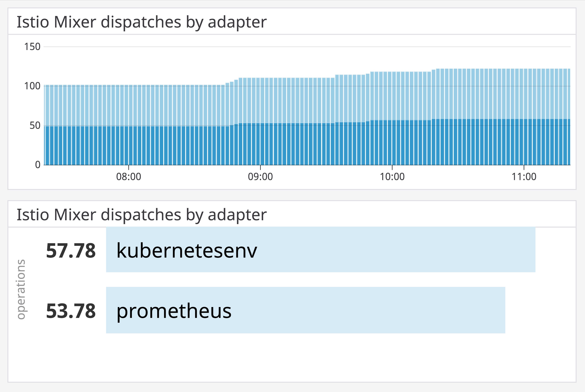The height and width of the screenshot is (392, 585).
Task: Click the 08:00 time axis label
Action: tap(129, 177)
